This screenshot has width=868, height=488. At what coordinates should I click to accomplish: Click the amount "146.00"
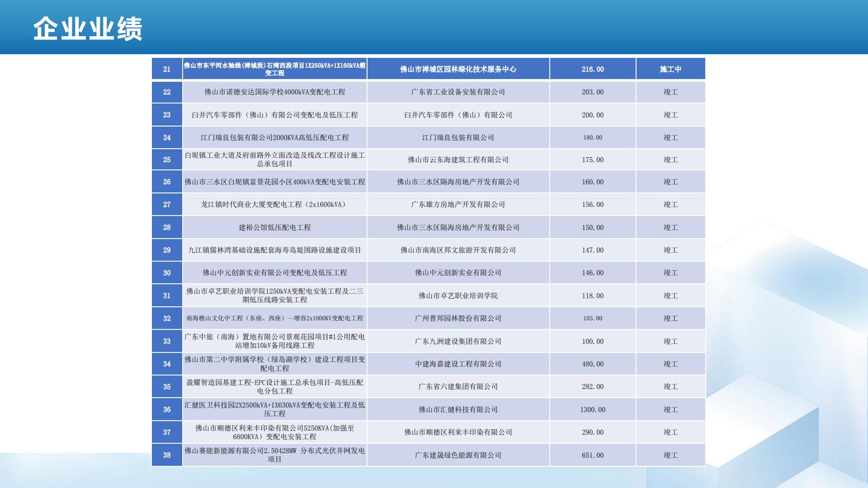[593, 273]
